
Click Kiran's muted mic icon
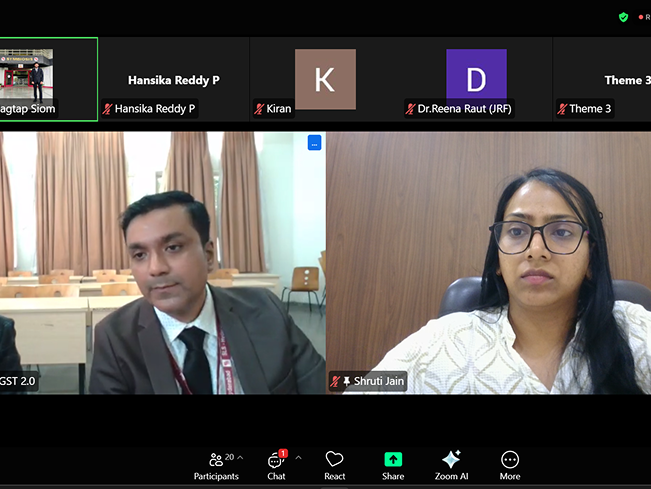(259, 109)
